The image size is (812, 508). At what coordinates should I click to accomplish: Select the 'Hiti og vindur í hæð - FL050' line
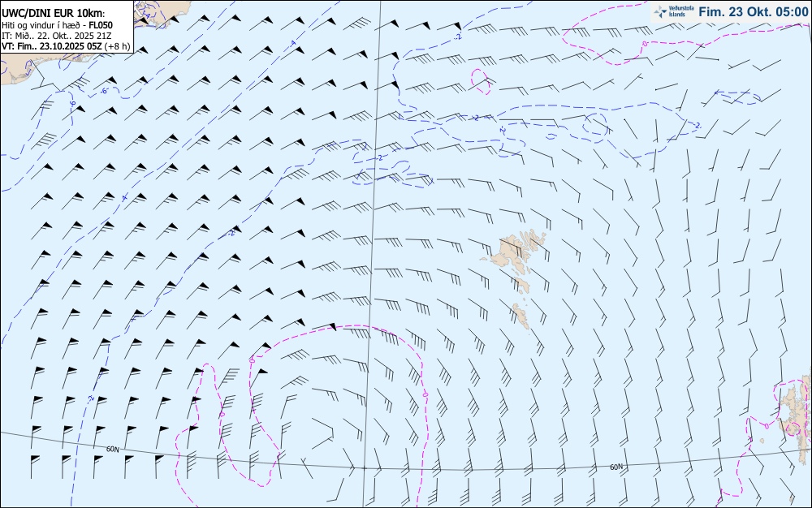tap(57, 25)
